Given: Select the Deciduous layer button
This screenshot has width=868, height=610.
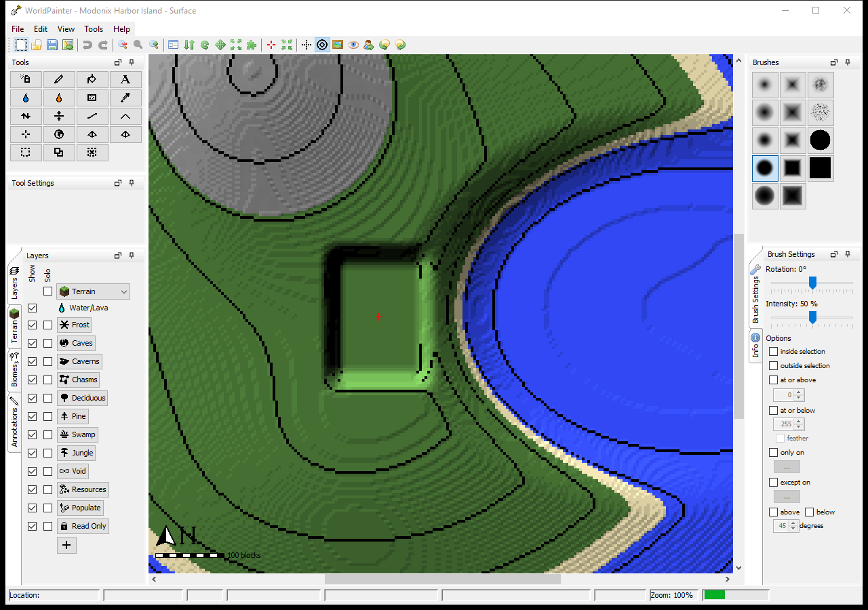Looking at the screenshot, I should pyautogui.click(x=82, y=399).
